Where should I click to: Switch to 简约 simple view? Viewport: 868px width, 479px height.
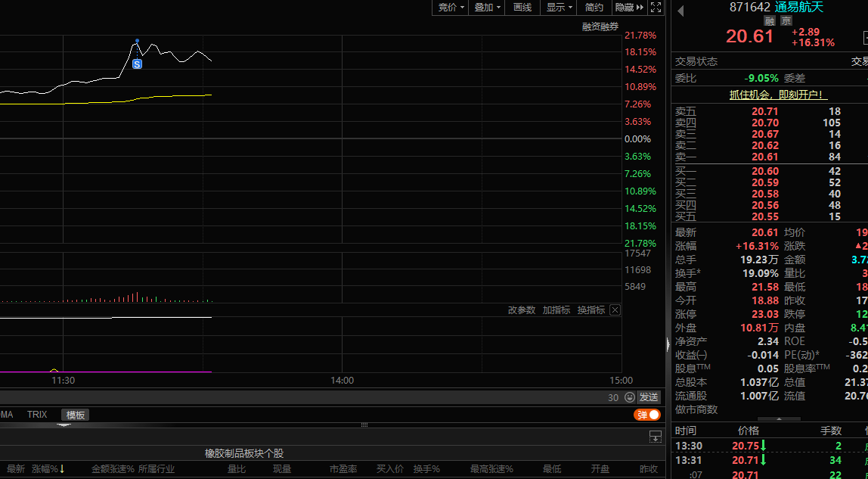pos(594,8)
